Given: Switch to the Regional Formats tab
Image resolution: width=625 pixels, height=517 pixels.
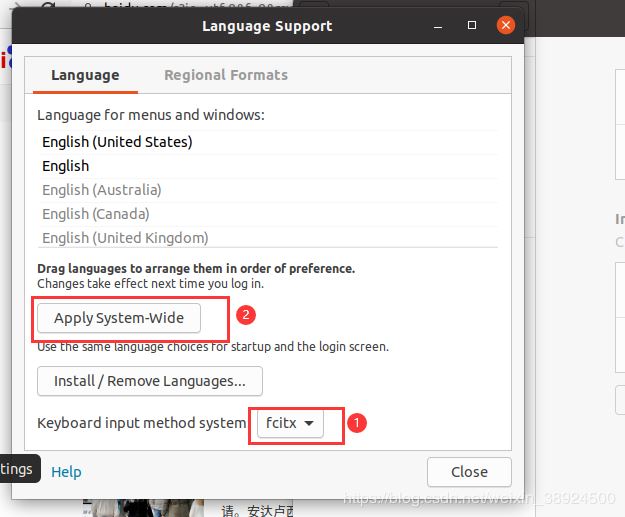Looking at the screenshot, I should point(225,75).
